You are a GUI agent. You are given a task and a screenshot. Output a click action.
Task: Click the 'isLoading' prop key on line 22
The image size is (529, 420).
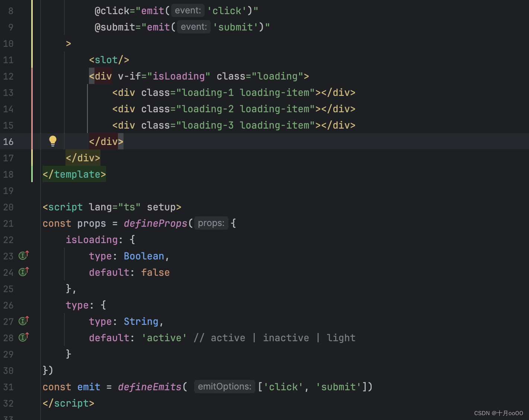click(92, 240)
